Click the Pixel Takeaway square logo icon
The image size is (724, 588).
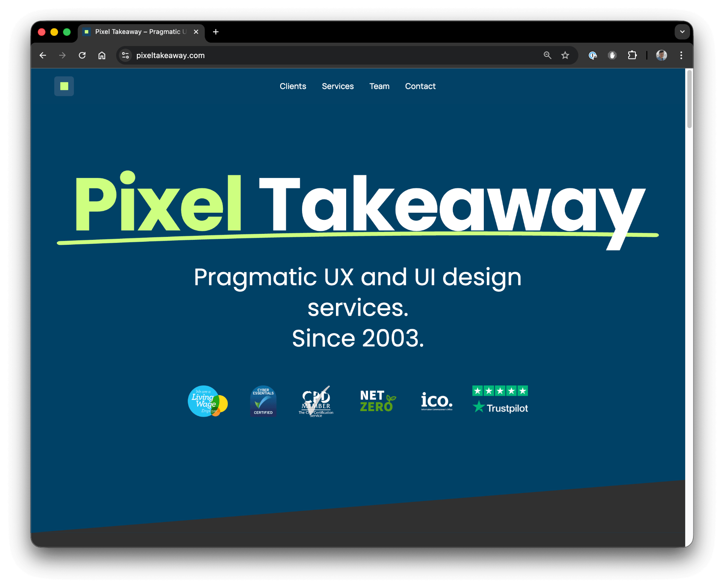pyautogui.click(x=64, y=86)
